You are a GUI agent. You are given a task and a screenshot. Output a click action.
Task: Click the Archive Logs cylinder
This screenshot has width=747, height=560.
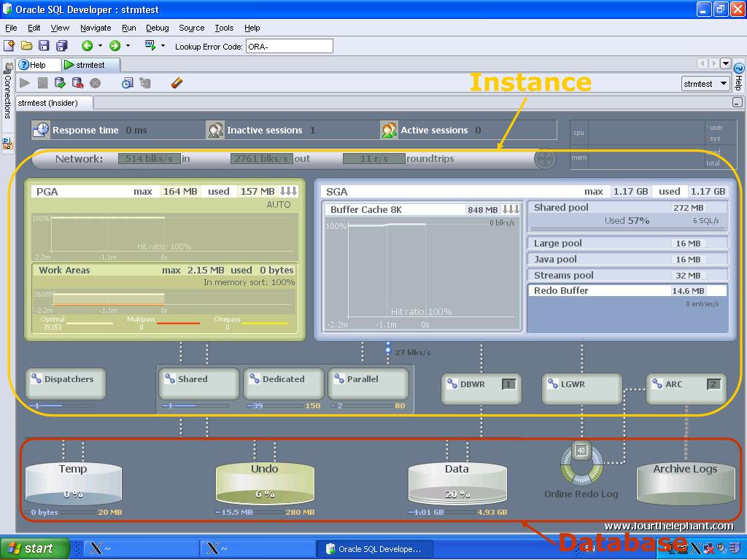(x=686, y=483)
